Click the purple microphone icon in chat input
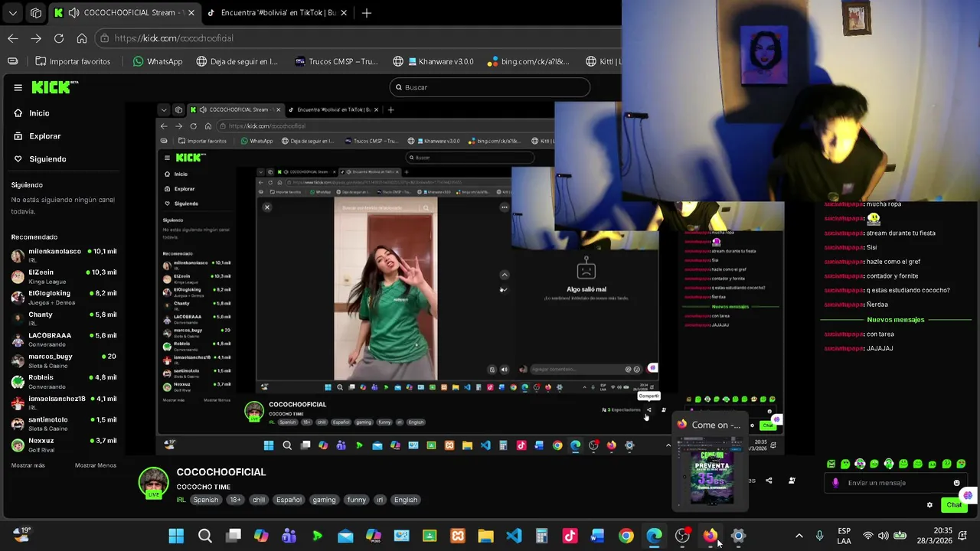Viewport: 980px width, 551px height. point(835,483)
